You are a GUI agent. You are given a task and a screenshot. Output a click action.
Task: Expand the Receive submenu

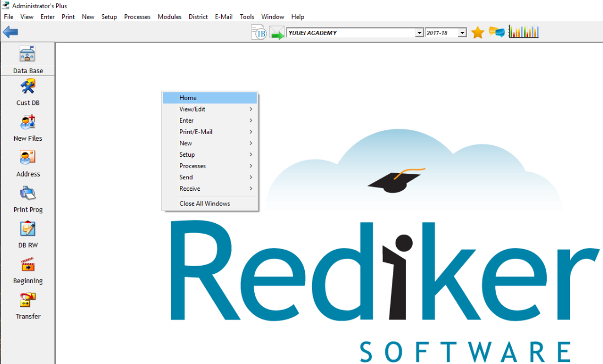pos(210,189)
